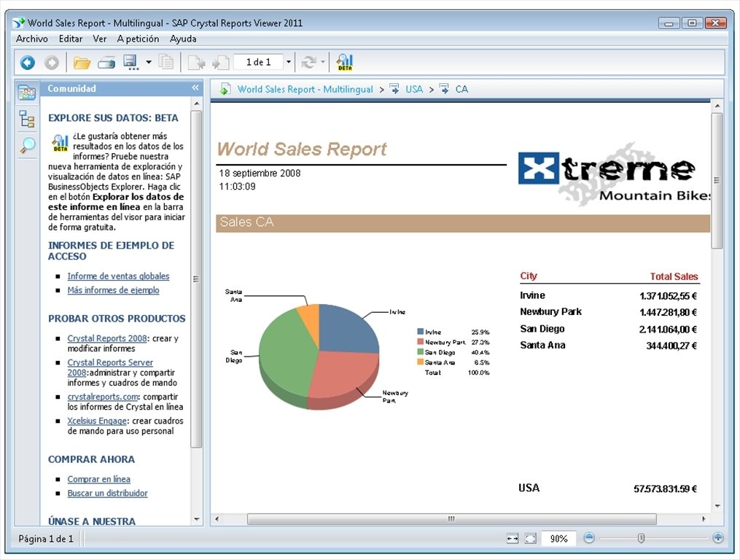The height and width of the screenshot is (560, 740).
Task: Click the 90% zoom field
Action: [x=558, y=538]
